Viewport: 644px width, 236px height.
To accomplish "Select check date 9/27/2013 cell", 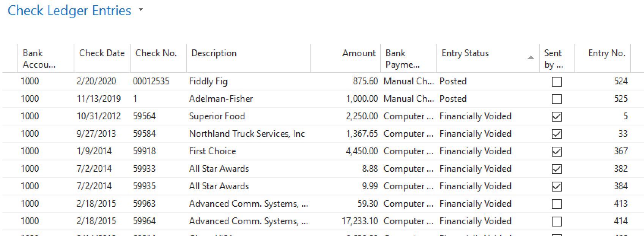I will coord(96,134).
